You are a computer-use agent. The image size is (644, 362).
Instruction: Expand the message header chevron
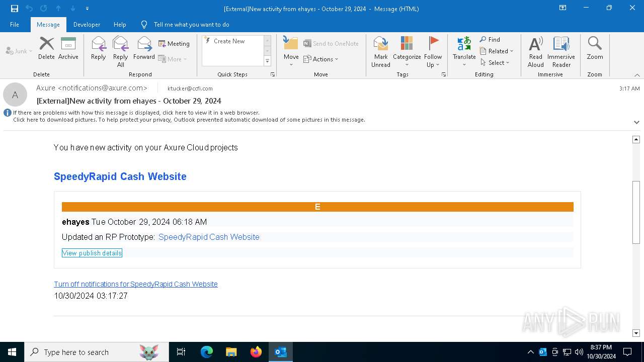tap(636, 122)
